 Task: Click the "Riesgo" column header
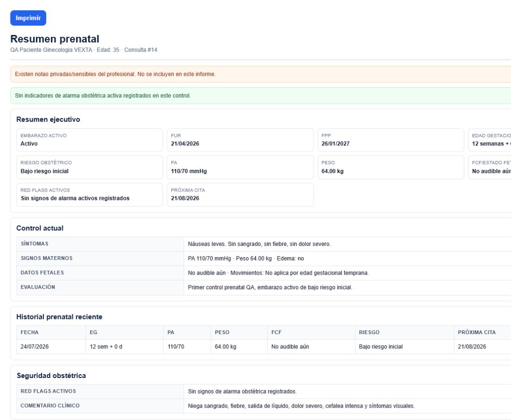(369, 332)
